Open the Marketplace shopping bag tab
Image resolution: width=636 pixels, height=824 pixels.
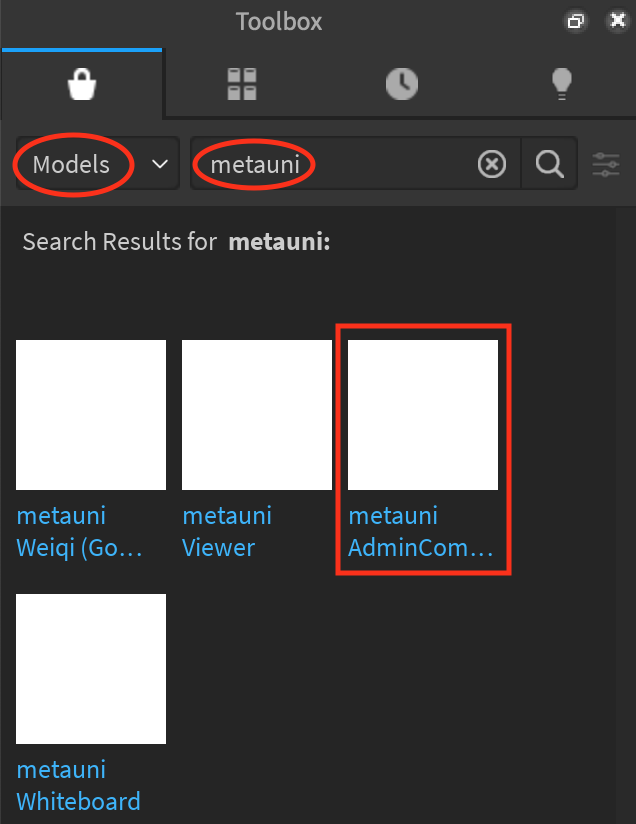[x=82, y=84]
